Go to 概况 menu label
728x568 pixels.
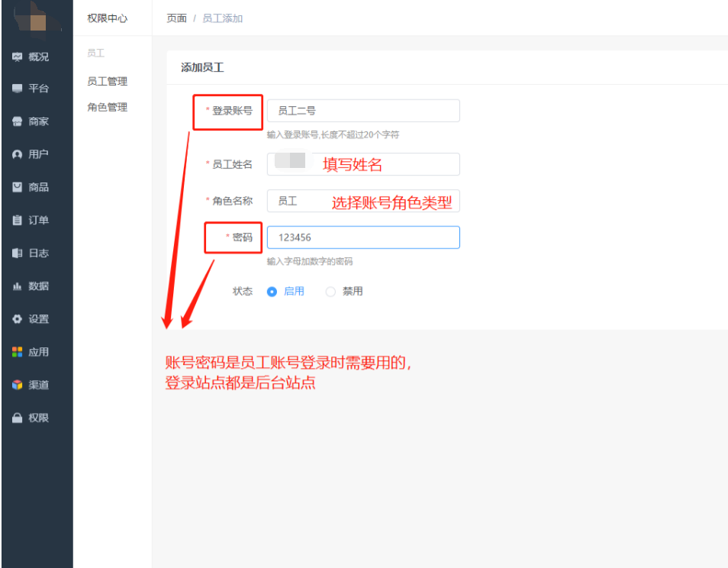pos(38,56)
